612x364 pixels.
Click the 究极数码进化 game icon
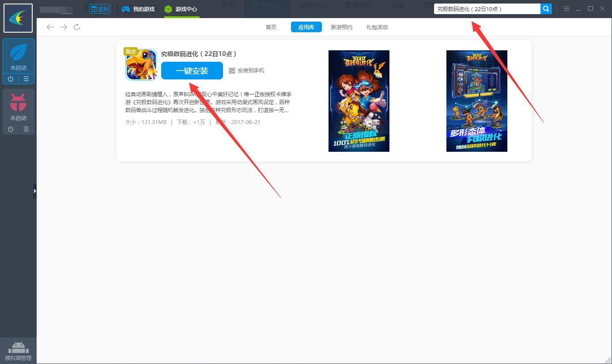141,65
